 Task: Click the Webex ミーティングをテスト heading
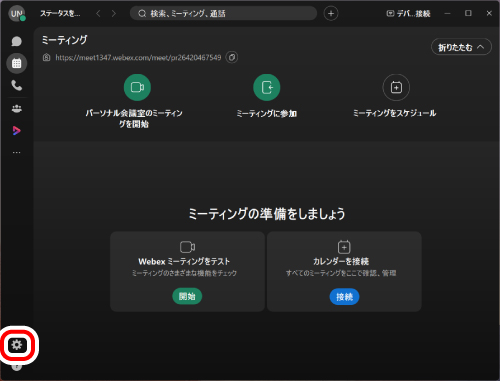coord(184,261)
